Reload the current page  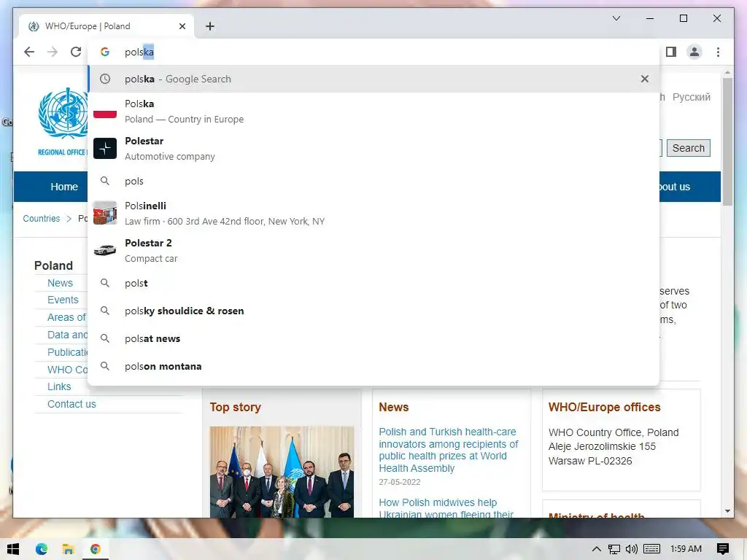point(76,52)
